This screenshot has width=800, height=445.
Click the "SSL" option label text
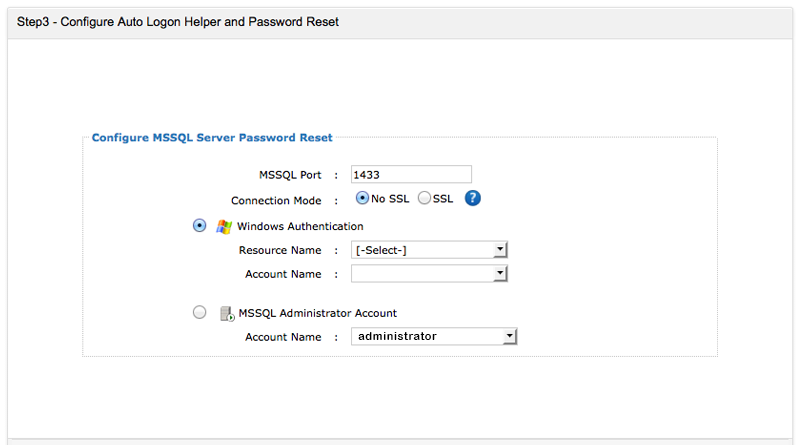(443, 198)
